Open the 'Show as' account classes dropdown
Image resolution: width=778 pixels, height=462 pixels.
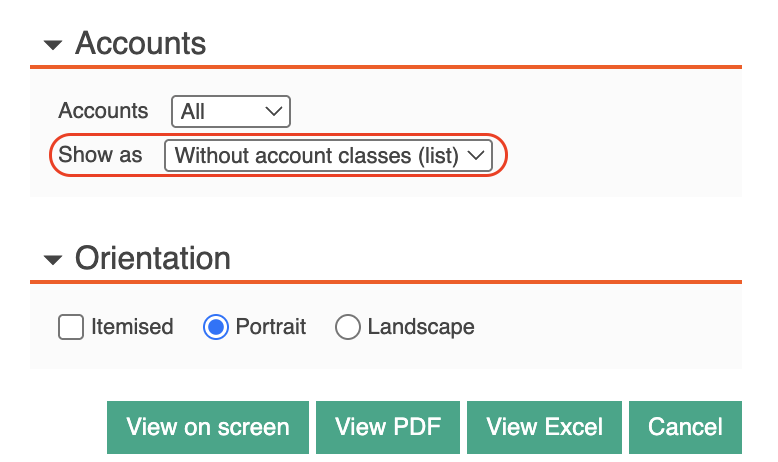[x=328, y=155]
